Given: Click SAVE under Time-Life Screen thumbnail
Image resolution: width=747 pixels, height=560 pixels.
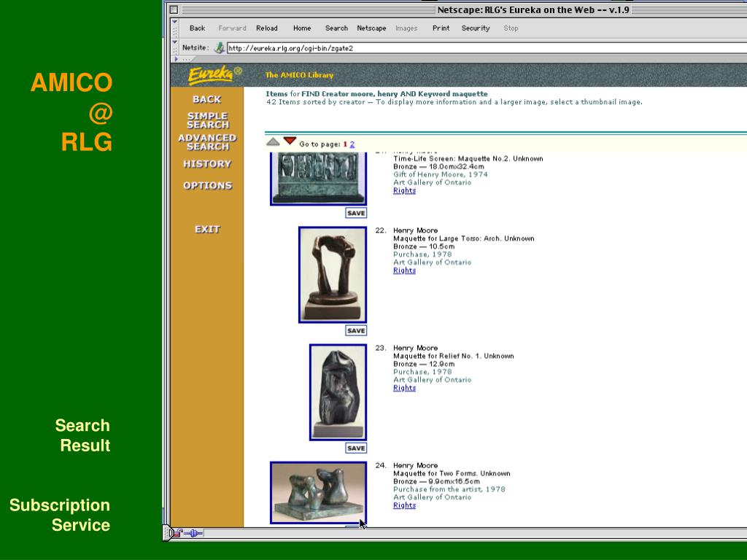Looking at the screenshot, I should click(356, 213).
